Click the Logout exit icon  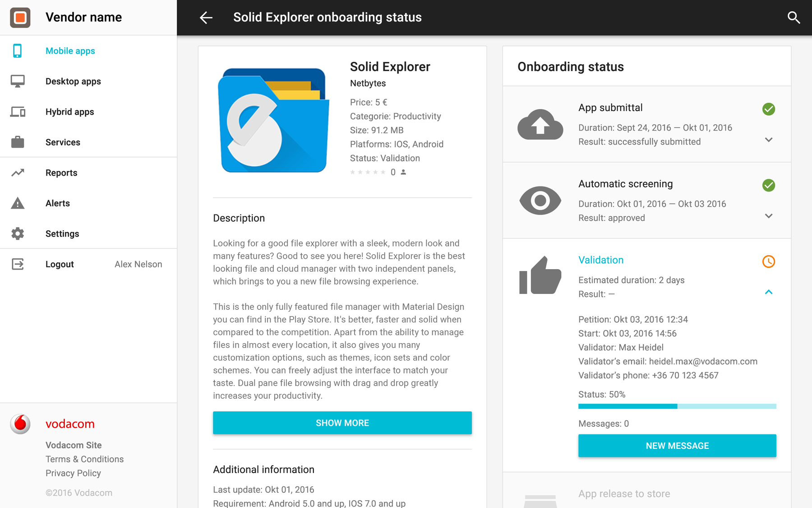coord(18,264)
